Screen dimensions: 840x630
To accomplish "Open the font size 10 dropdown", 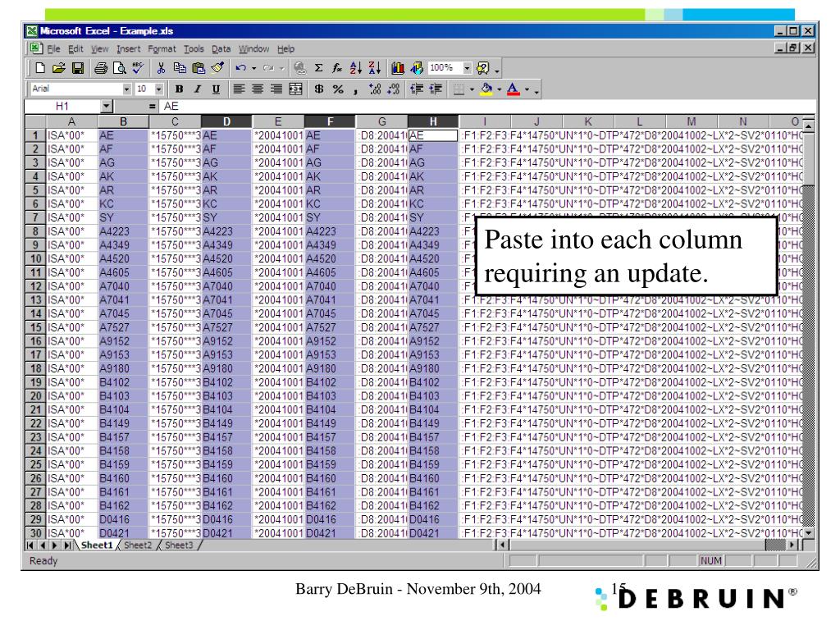I will 159,89.
